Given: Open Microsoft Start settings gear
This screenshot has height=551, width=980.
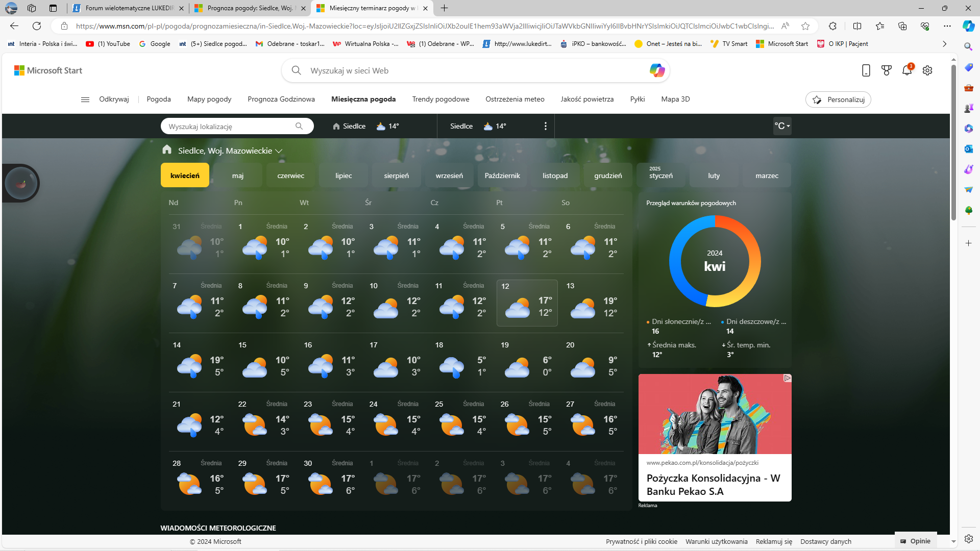Looking at the screenshot, I should pyautogui.click(x=927, y=70).
